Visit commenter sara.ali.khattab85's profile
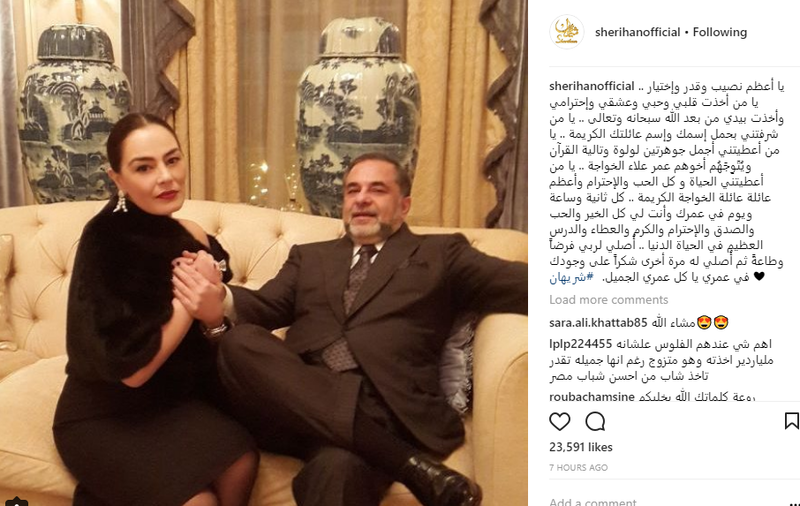Viewport: 800px width, 506px height. [598, 323]
